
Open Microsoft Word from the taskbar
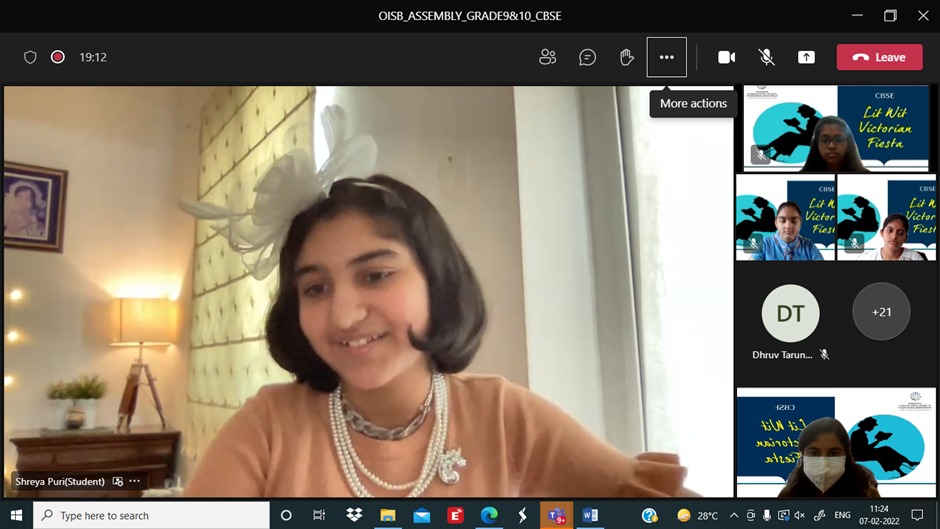(590, 515)
